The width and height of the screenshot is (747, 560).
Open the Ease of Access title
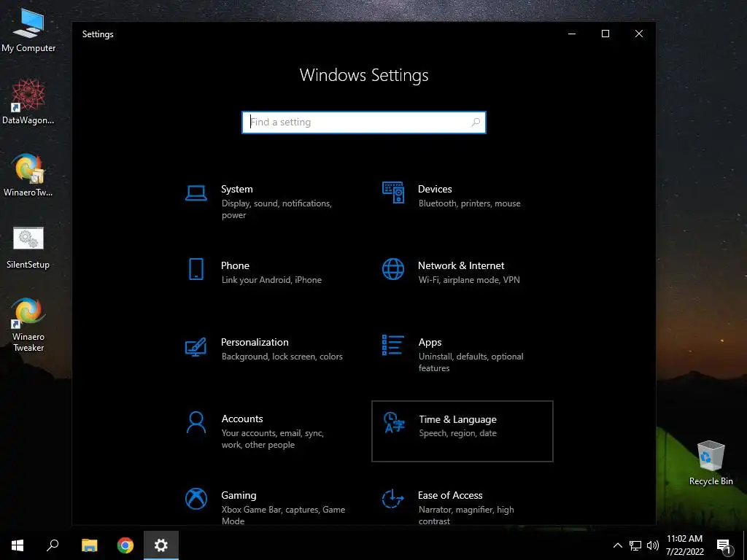pos(449,496)
